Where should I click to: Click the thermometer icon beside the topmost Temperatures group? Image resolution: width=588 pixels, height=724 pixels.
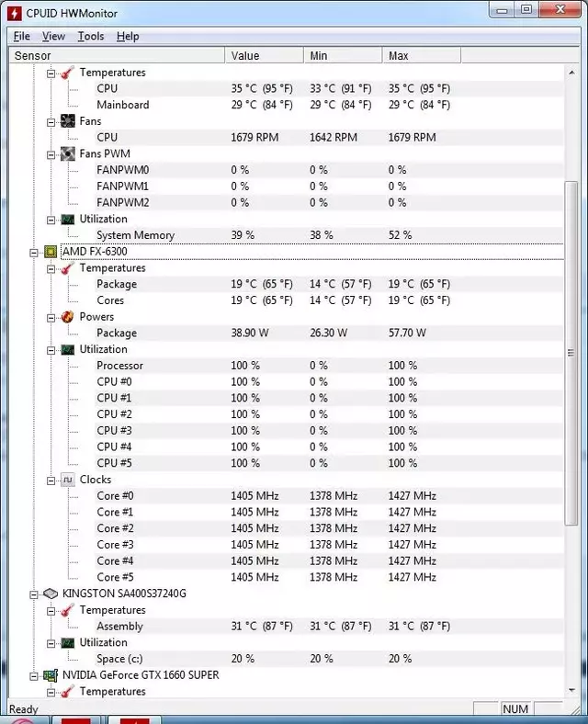coord(68,73)
